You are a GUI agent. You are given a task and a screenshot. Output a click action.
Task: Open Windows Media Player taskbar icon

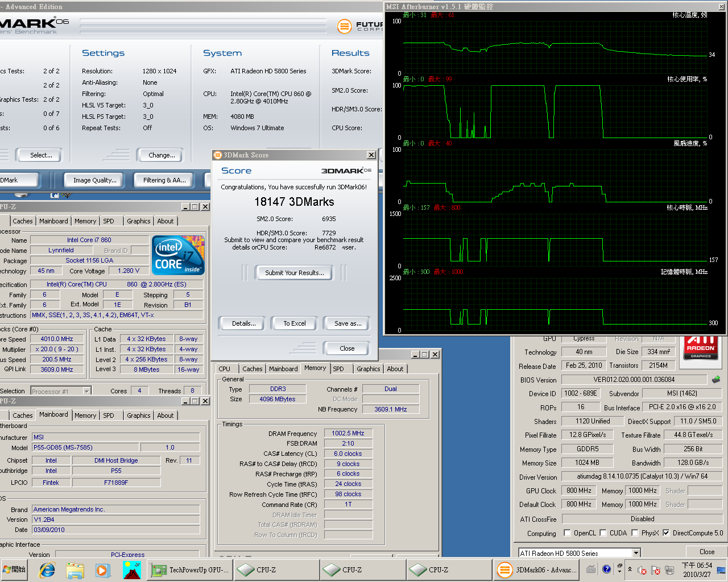click(x=102, y=569)
